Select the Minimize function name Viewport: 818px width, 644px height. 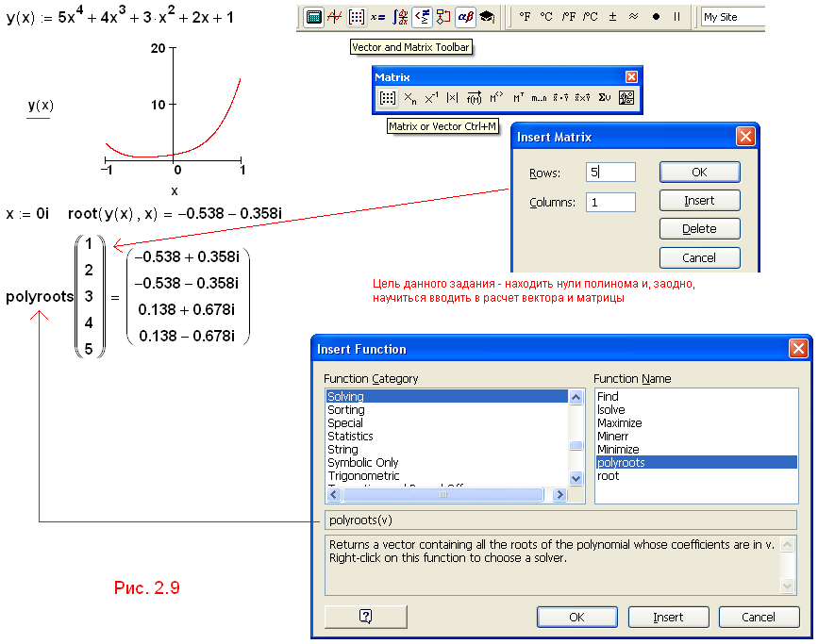696,450
